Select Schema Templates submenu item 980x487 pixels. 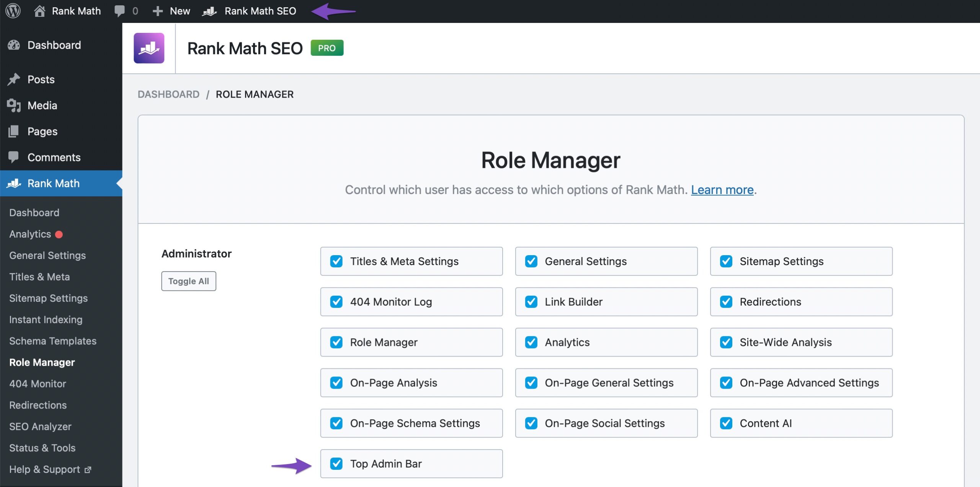pos(53,341)
